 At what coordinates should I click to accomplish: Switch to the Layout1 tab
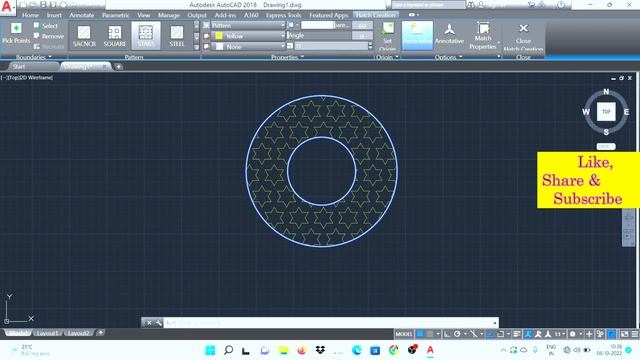point(47,333)
